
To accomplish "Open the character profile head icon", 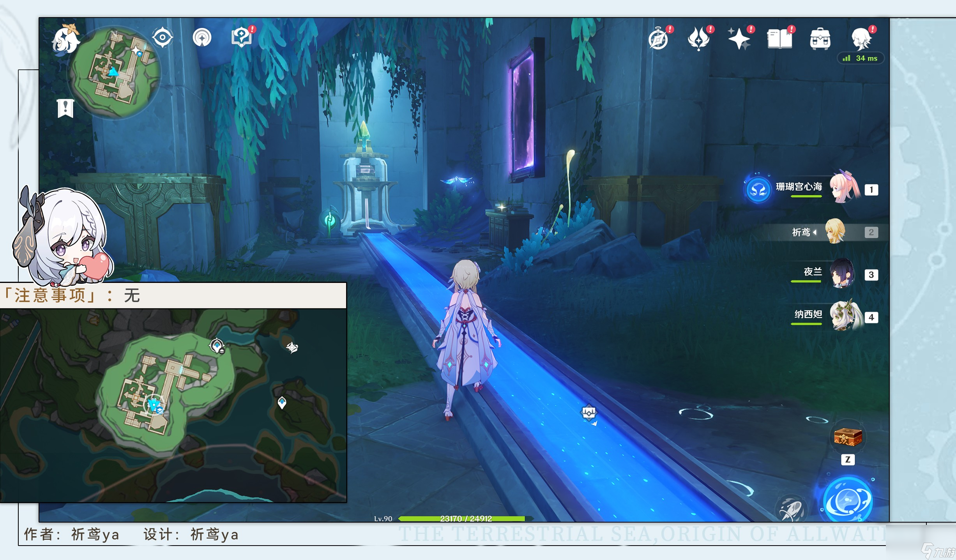I will coord(862,39).
